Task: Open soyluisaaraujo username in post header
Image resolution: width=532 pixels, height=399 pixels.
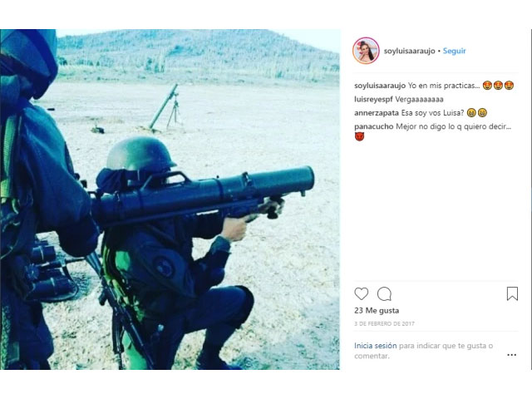Action: [x=409, y=51]
